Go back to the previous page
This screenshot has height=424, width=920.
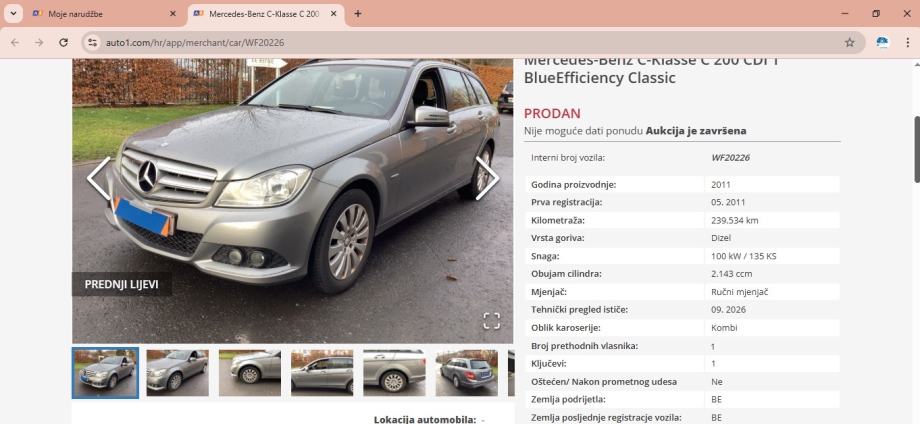pyautogui.click(x=15, y=42)
